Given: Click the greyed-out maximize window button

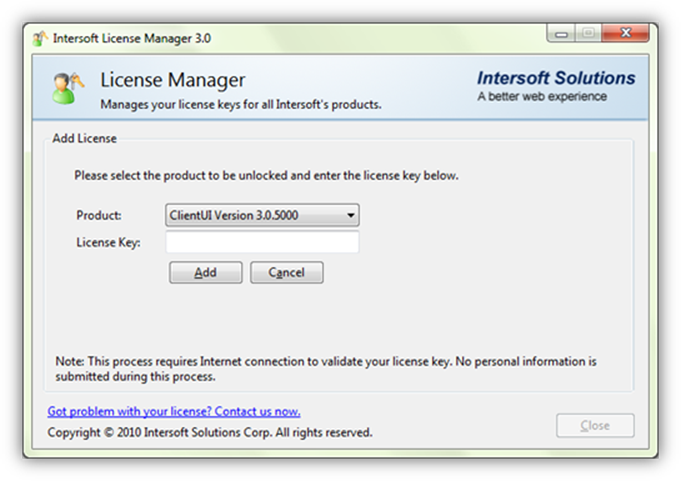Looking at the screenshot, I should click(x=588, y=33).
